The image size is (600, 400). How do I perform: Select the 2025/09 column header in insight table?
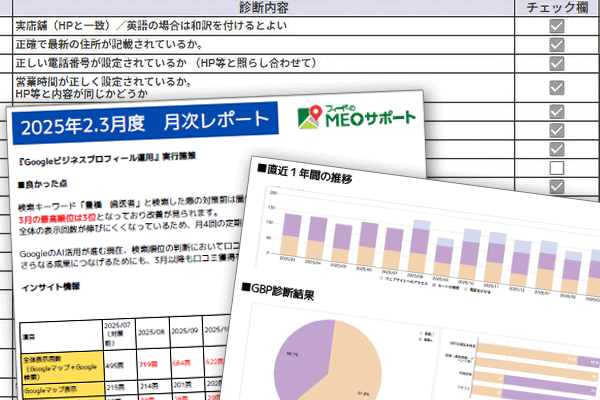tap(185, 331)
